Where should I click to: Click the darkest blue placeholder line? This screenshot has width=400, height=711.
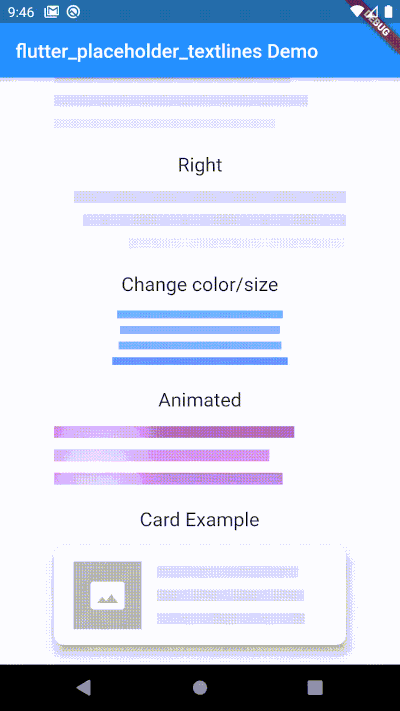point(200,361)
